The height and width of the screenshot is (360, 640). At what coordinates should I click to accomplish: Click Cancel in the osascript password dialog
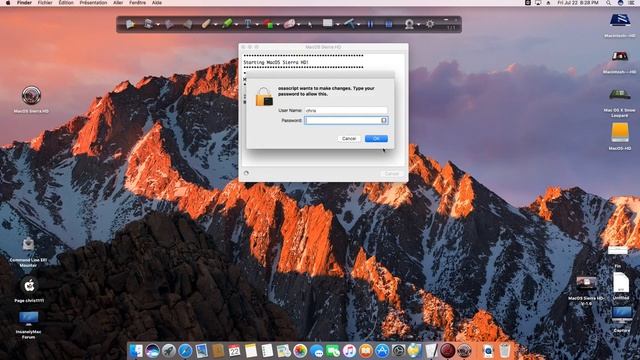tap(349, 139)
